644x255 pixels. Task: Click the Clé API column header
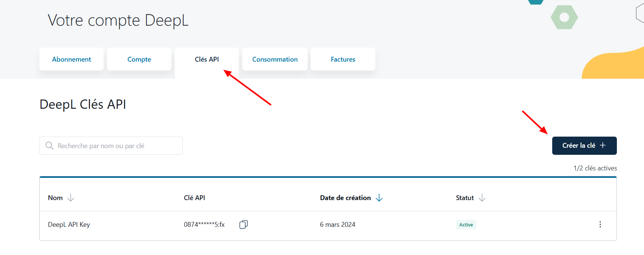pyautogui.click(x=194, y=198)
